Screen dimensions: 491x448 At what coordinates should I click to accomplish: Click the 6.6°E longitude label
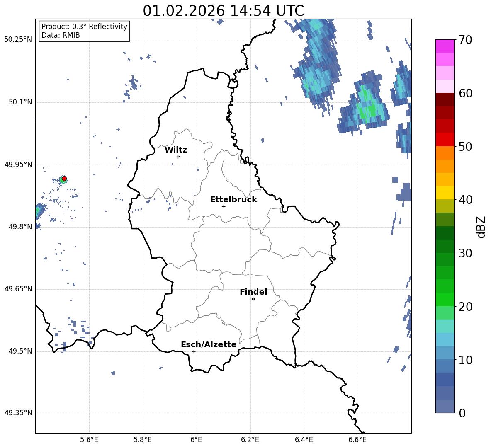coord(357,440)
